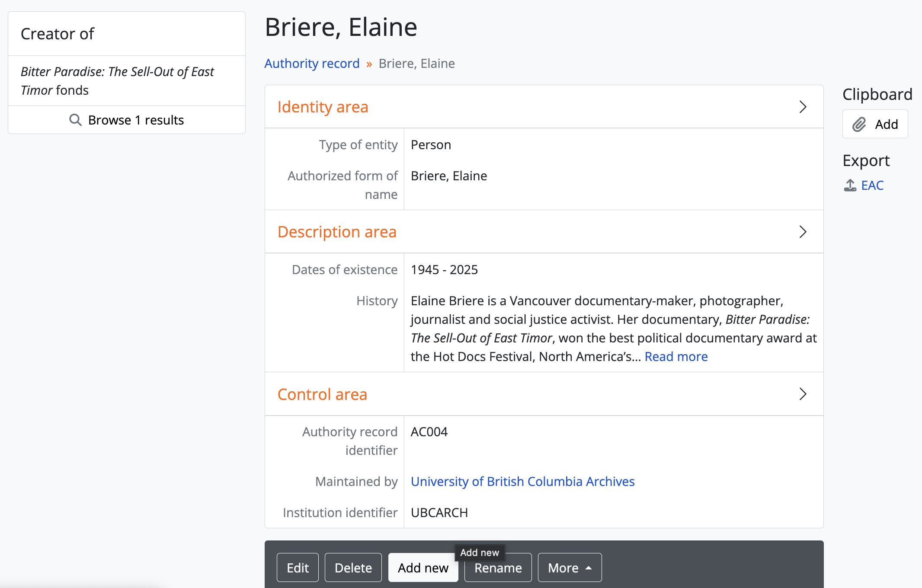Click the Add new button

point(423,568)
